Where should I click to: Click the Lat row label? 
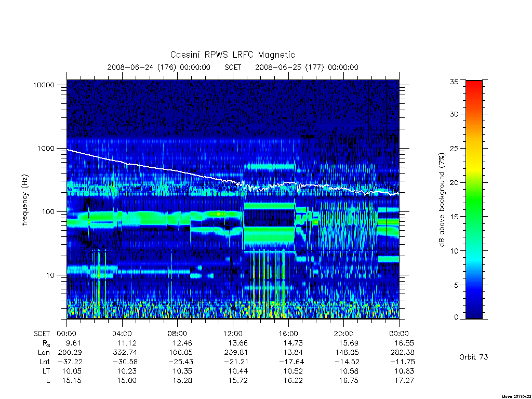(45, 362)
